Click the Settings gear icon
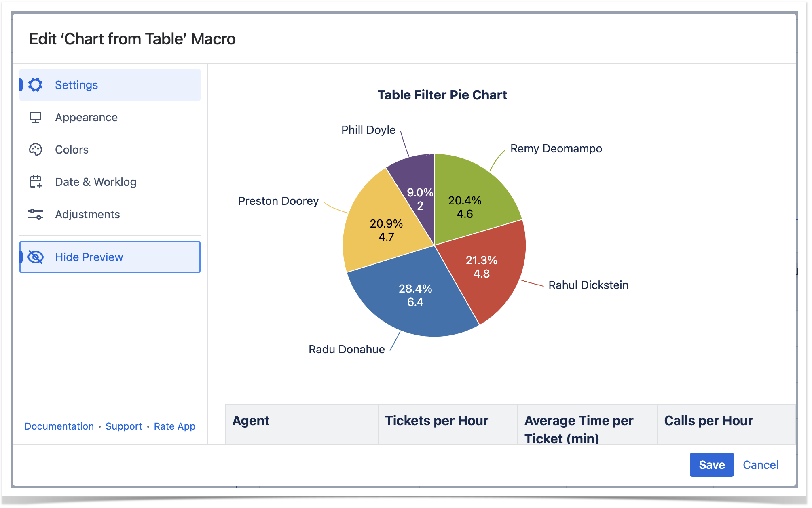This screenshot has width=812, height=508. click(x=36, y=85)
